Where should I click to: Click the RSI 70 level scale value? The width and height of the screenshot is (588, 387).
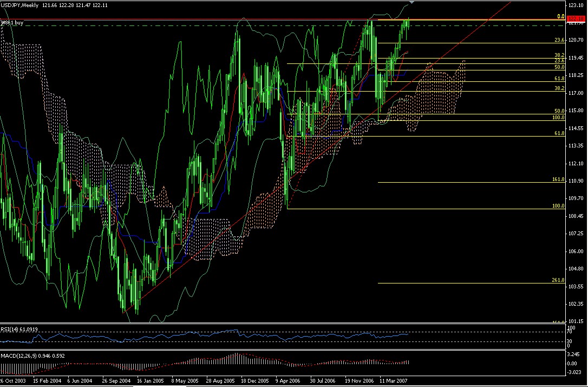point(570,332)
